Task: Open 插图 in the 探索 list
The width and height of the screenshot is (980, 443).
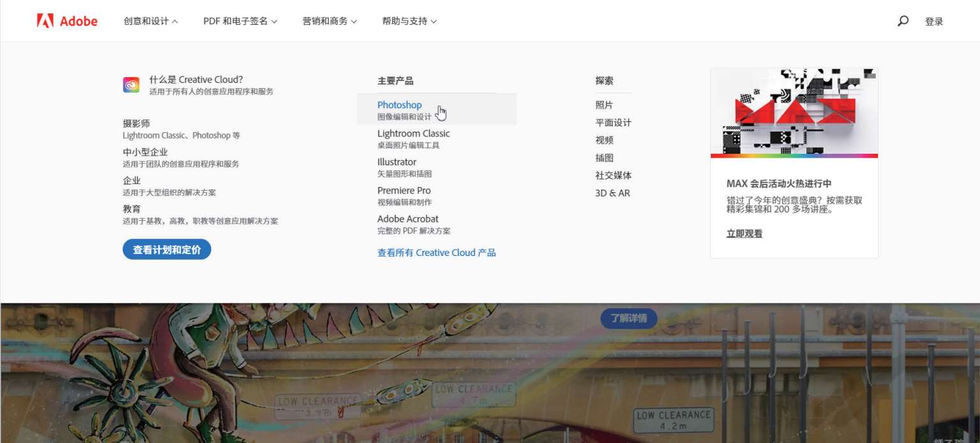Action: point(604,158)
